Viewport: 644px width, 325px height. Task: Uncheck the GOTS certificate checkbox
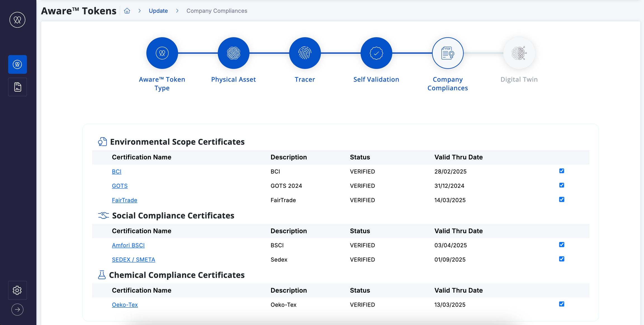[562, 185]
